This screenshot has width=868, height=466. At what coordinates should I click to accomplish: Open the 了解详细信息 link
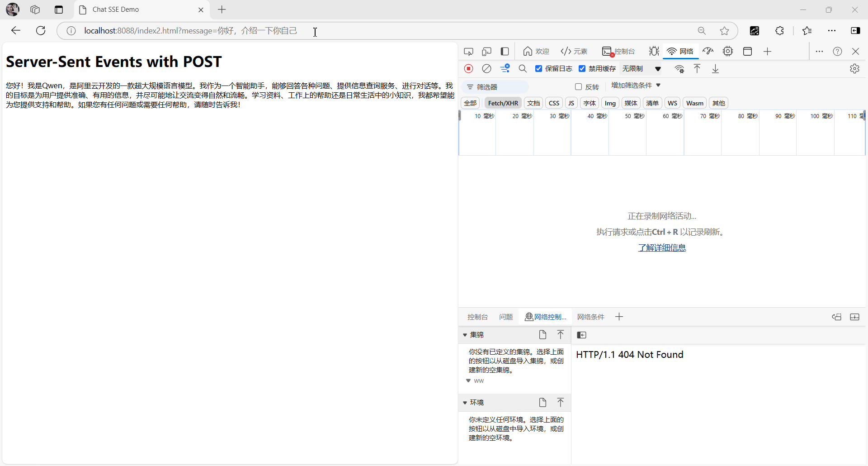tap(662, 248)
